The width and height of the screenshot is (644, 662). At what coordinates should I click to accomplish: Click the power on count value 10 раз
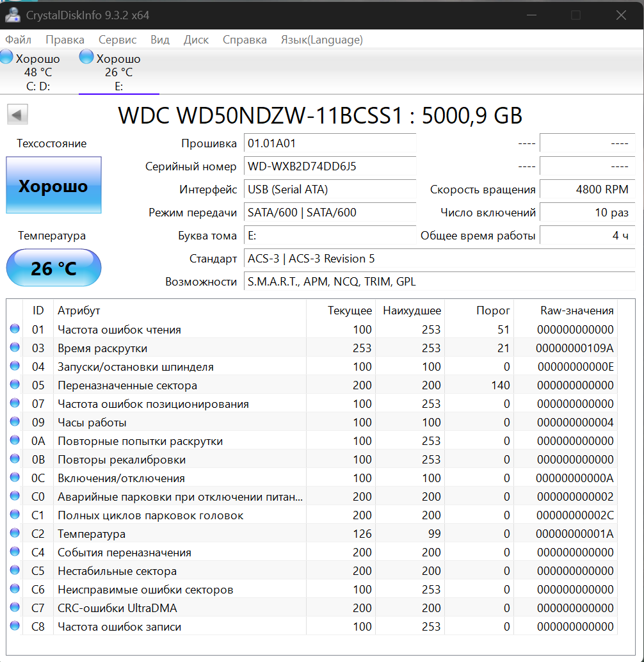[x=588, y=213]
